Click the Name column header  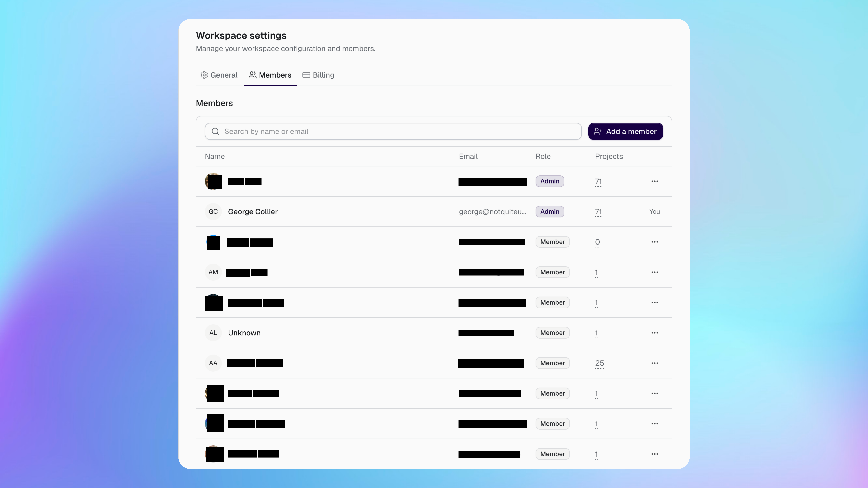(215, 156)
